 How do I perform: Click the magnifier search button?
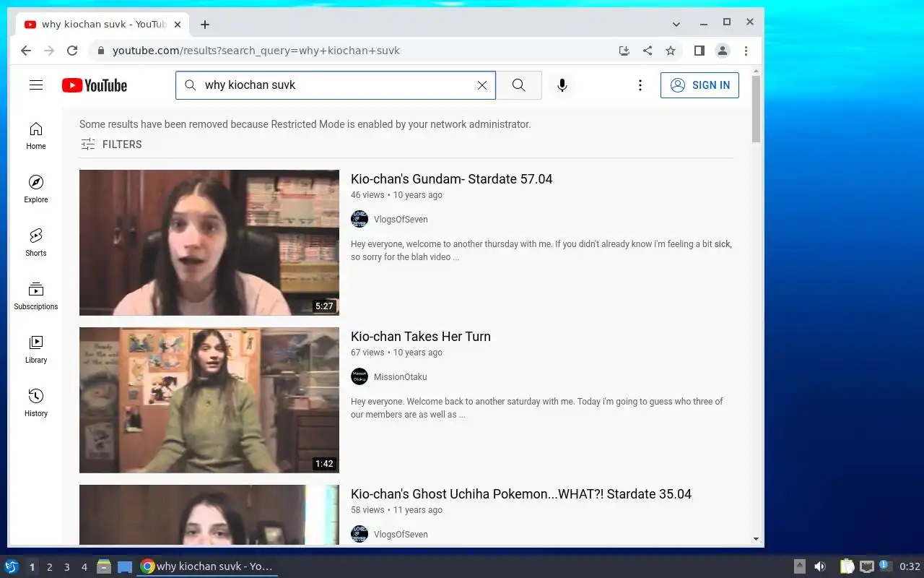tap(518, 85)
